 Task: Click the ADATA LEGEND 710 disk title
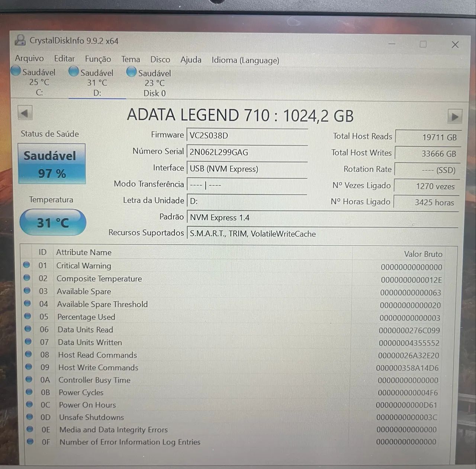[240, 115]
